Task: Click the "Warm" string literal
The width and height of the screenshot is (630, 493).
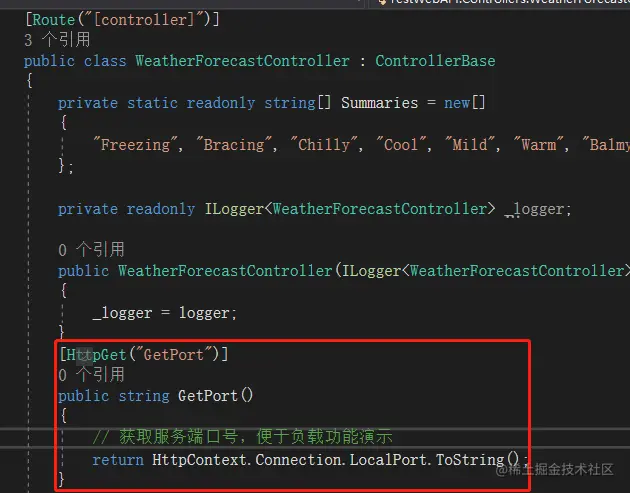Action: point(539,145)
